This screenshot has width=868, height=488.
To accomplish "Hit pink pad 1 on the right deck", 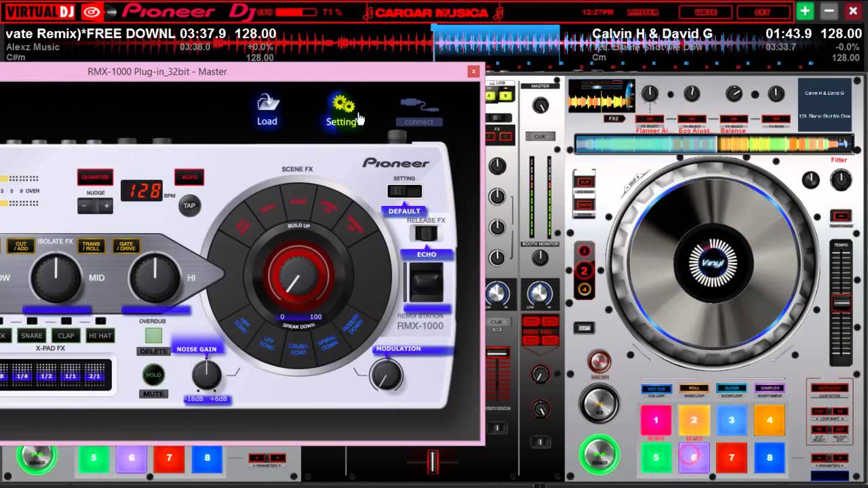I will (656, 420).
